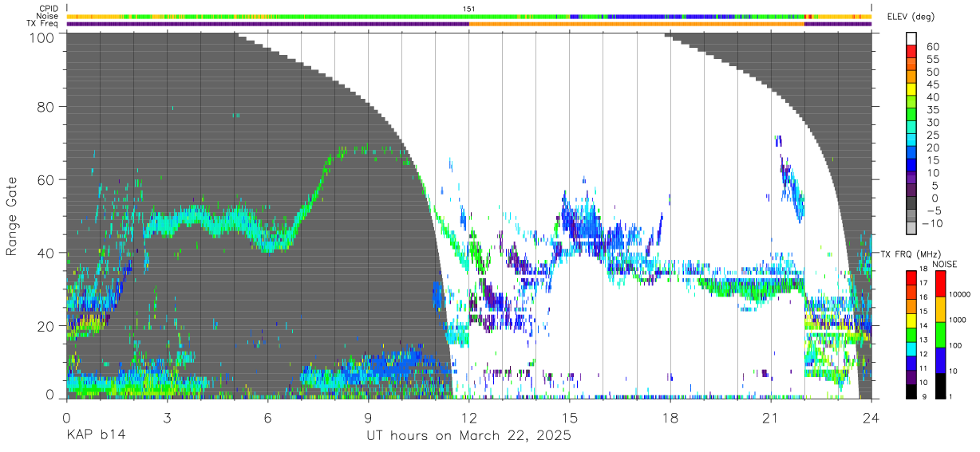
Task: Click the orange midday segment of TX Freq strip
Action: (636, 23)
